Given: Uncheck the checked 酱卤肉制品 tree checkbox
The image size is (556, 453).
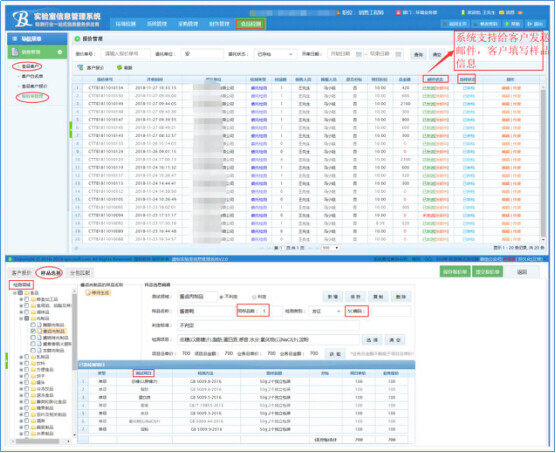Looking at the screenshot, I should (33, 331).
